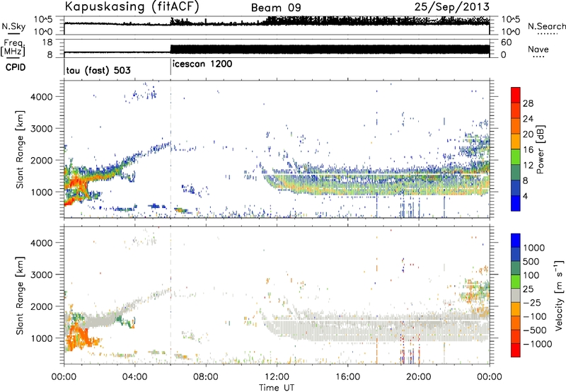Click the Slant Range label of the velocity plot

(x=20, y=296)
